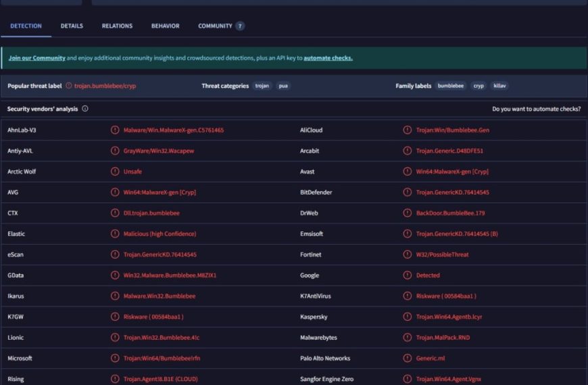The height and width of the screenshot is (385, 588).
Task: Click the alert icon in Elastic row
Action: coord(115,234)
